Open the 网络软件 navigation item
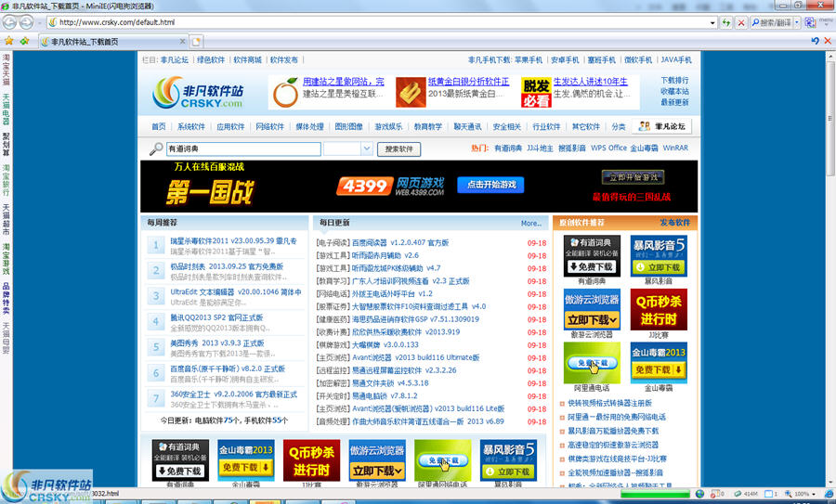This screenshot has width=836, height=504. [269, 126]
